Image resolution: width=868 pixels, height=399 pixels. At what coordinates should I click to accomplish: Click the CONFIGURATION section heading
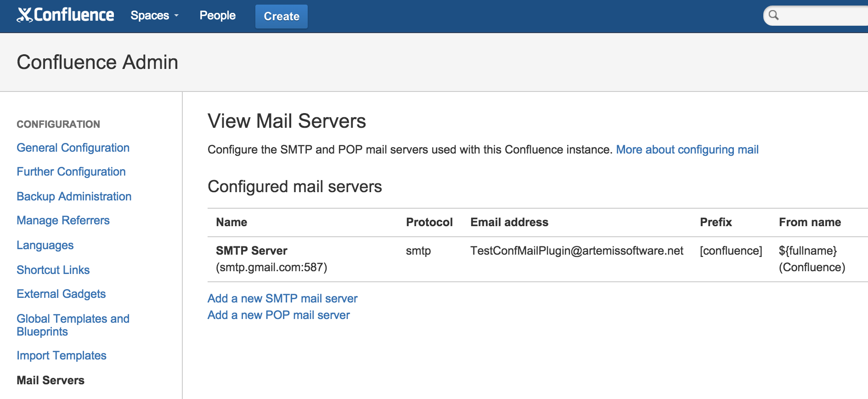coord(58,124)
